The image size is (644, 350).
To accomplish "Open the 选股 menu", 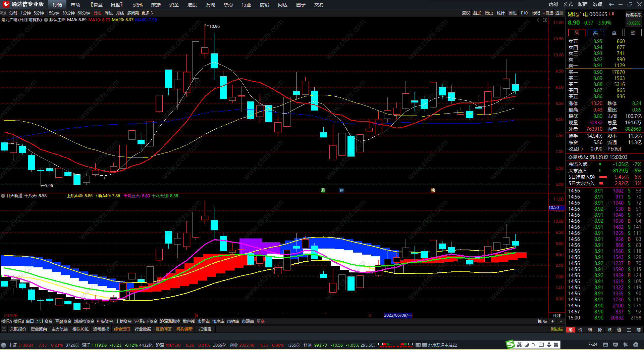I will pos(192,5).
